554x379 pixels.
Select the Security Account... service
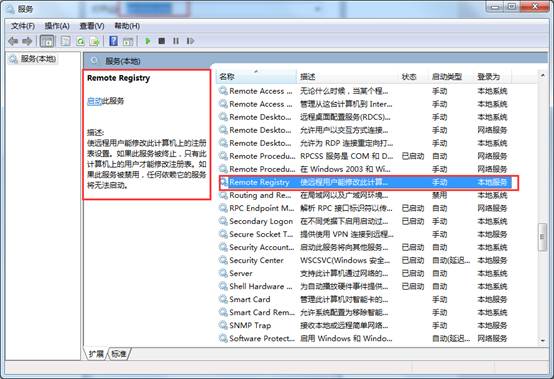click(261, 247)
